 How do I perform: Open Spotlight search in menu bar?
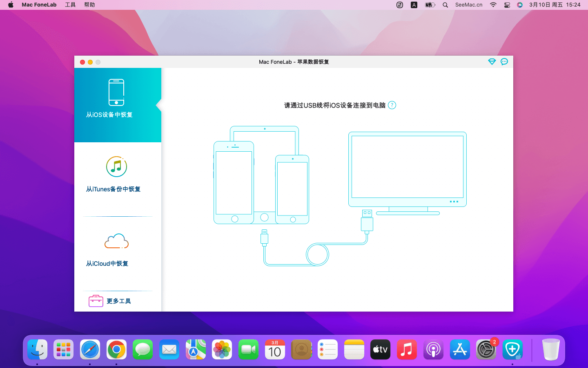[x=445, y=5]
